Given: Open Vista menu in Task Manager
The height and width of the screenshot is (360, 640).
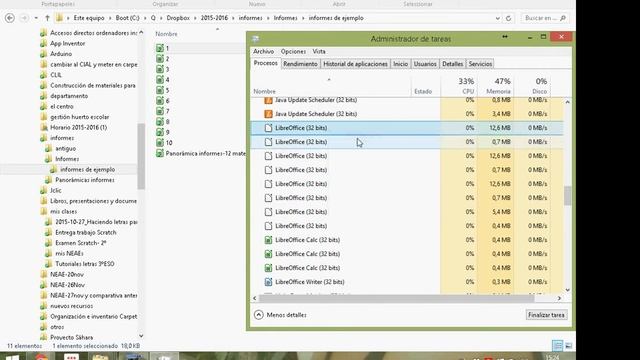Looking at the screenshot, I should [x=319, y=51].
